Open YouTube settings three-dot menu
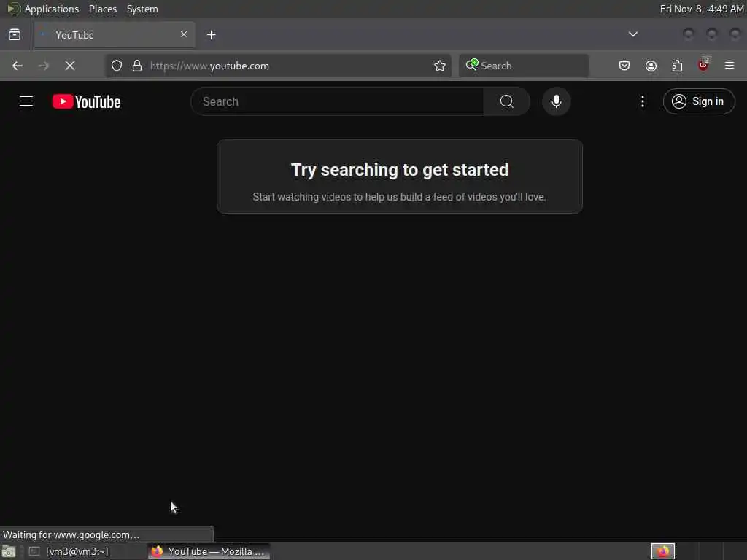Viewport: 747px width, 560px height. 642,101
